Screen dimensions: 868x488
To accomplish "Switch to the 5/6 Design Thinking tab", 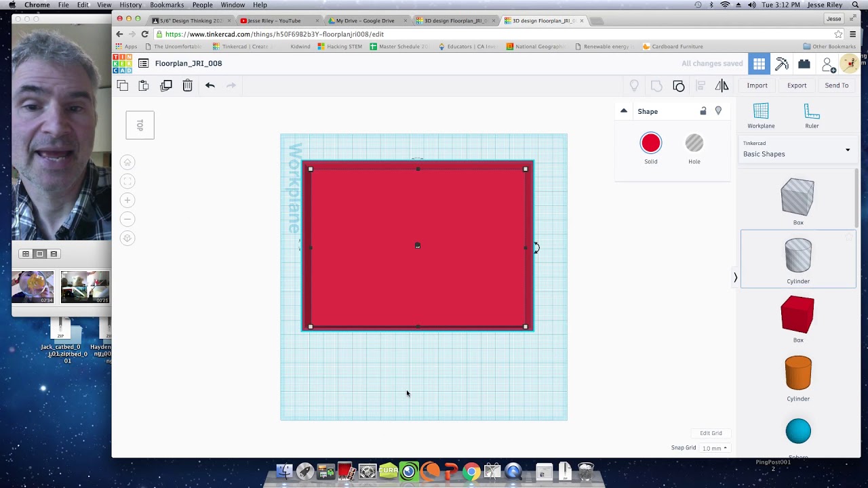I will (190, 20).
